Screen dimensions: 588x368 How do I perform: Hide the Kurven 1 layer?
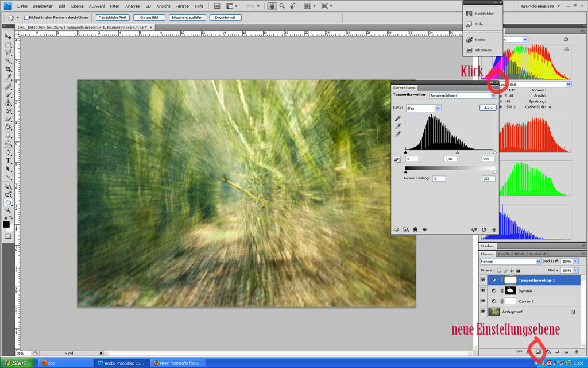tap(483, 301)
